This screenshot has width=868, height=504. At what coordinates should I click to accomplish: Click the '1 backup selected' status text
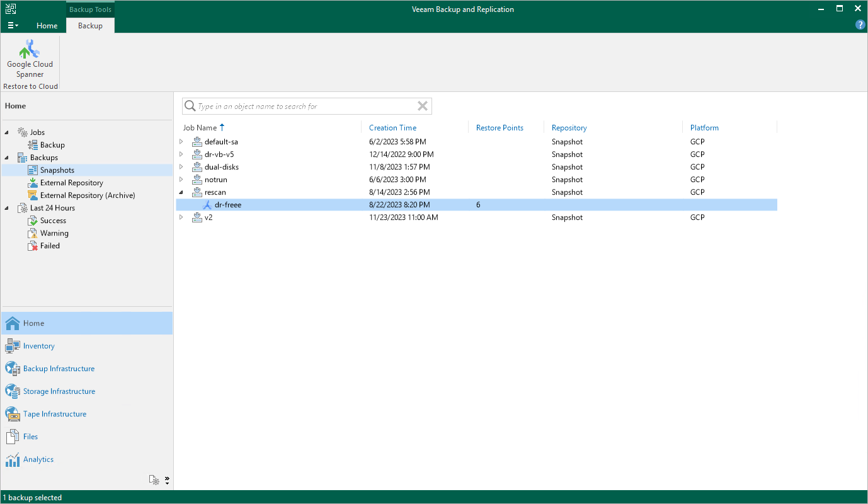pos(32,498)
